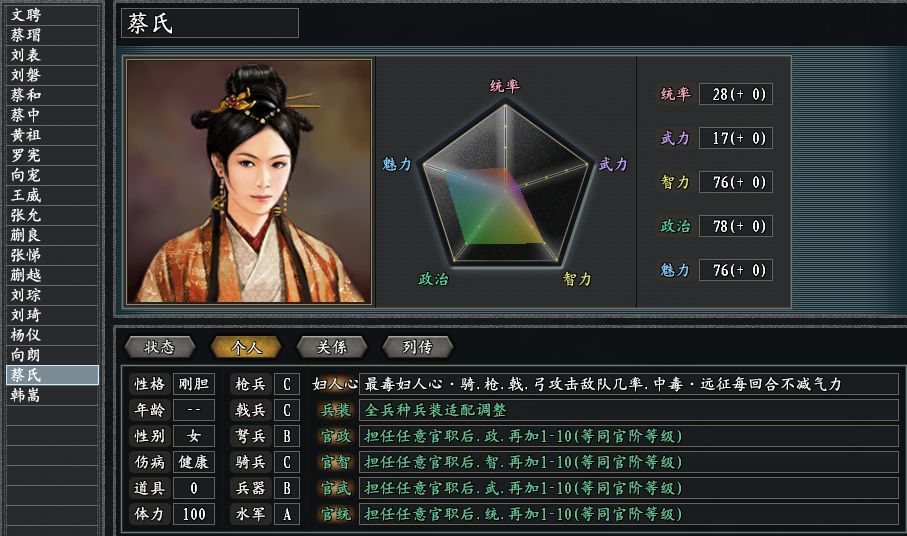
Task: Select 蔡瑁 in the officer list
Action: (x=52, y=35)
